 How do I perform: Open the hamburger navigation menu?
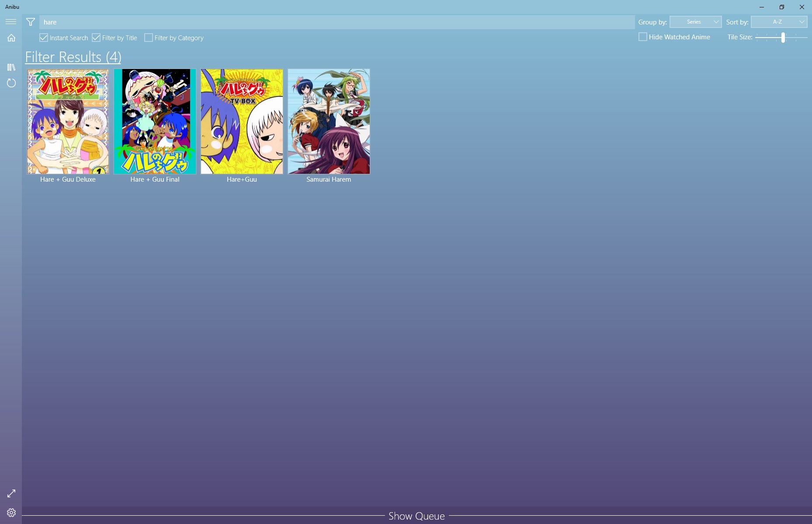tap(11, 22)
